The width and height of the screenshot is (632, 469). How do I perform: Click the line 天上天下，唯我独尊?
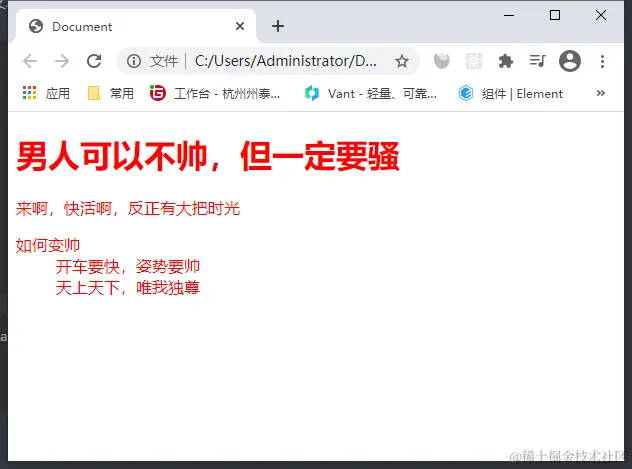point(127,288)
